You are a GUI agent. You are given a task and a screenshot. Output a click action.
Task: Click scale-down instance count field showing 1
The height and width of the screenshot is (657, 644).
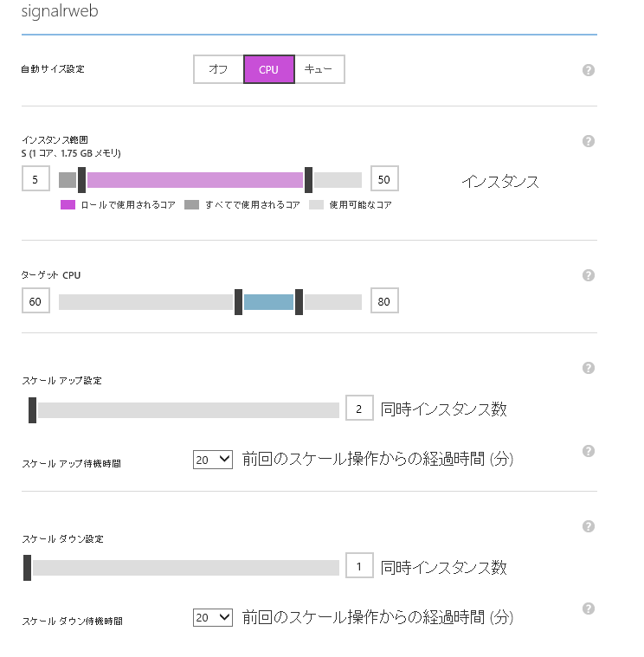pos(359,567)
